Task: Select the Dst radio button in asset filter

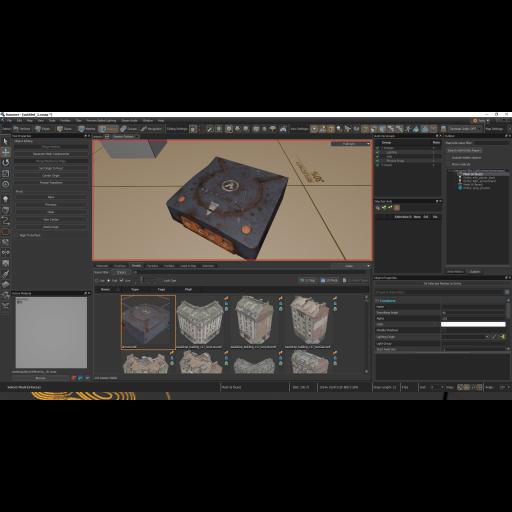Action: (109, 281)
